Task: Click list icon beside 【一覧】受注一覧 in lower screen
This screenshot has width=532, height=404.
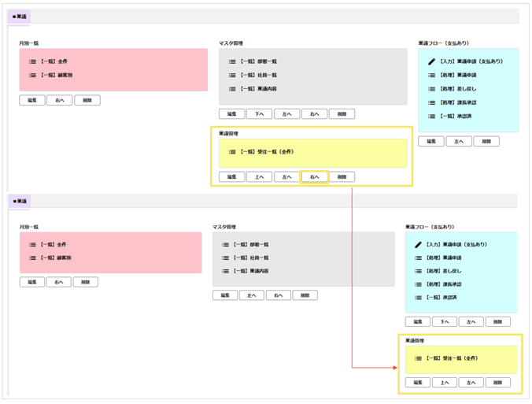Action: [x=419, y=358]
